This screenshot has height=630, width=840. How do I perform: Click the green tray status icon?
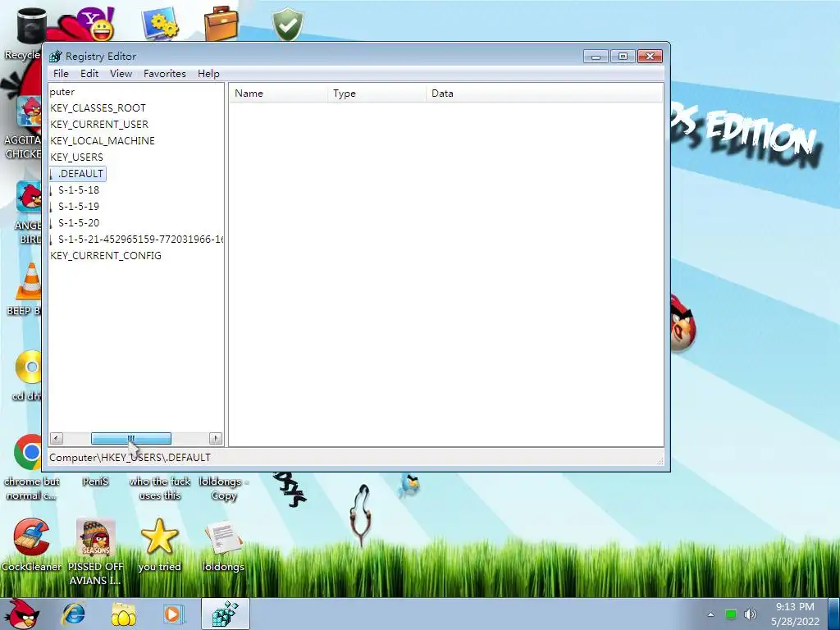coord(730,614)
